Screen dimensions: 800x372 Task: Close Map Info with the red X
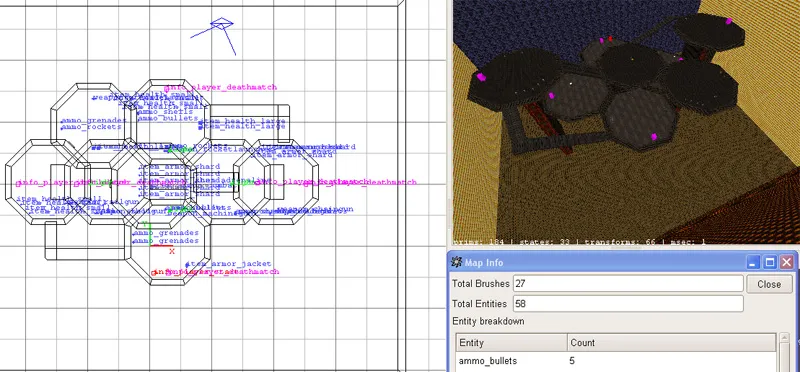click(787, 263)
